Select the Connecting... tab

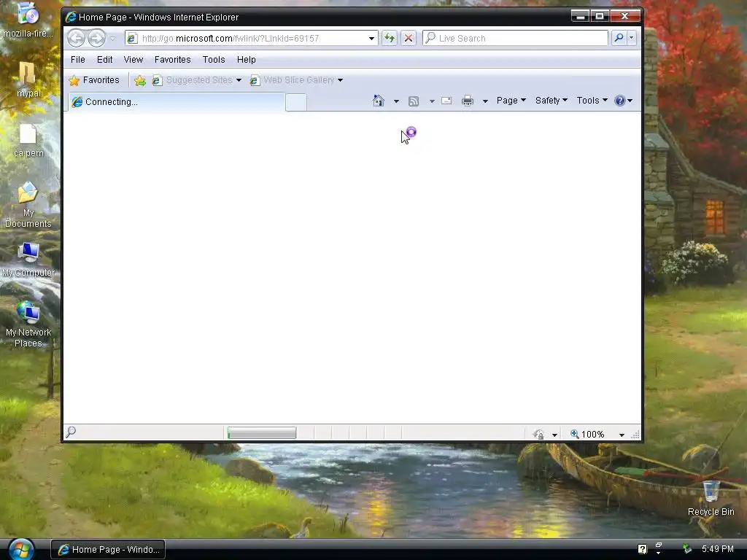(177, 102)
